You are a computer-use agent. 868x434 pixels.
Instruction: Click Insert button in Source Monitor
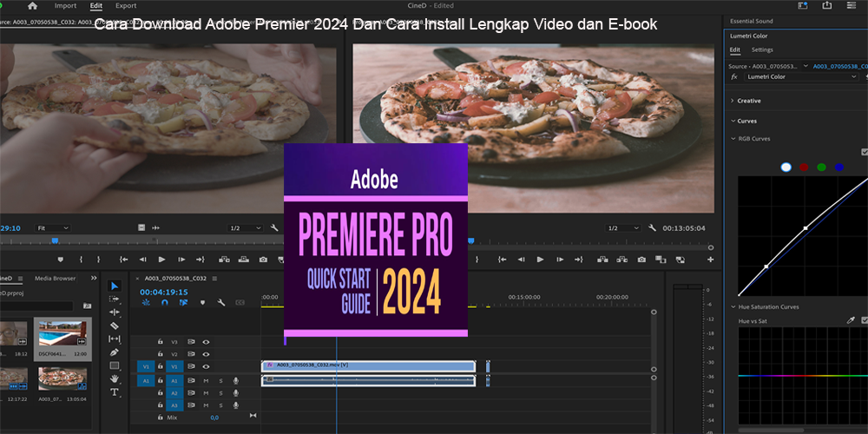pyautogui.click(x=224, y=259)
